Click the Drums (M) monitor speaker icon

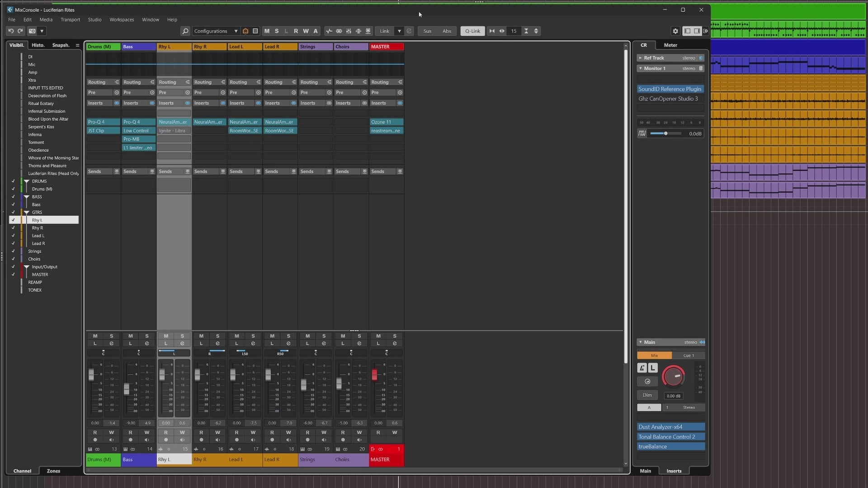[x=111, y=440]
